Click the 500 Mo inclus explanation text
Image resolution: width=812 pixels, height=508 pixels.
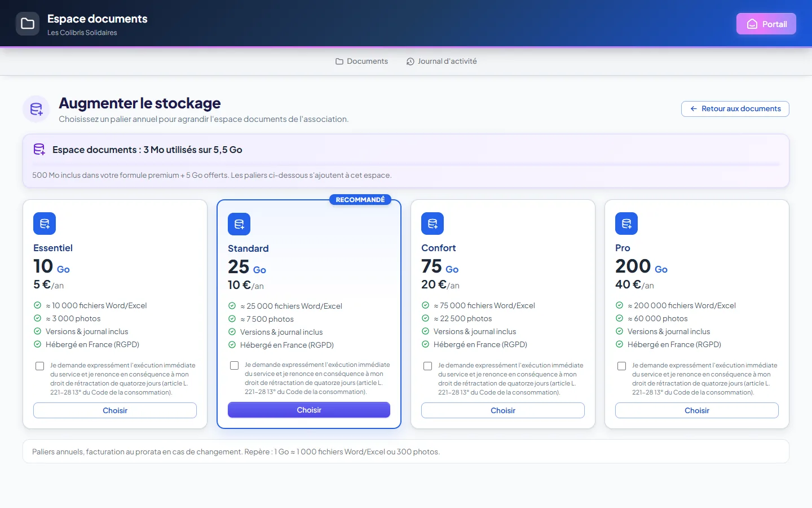pyautogui.click(x=212, y=175)
